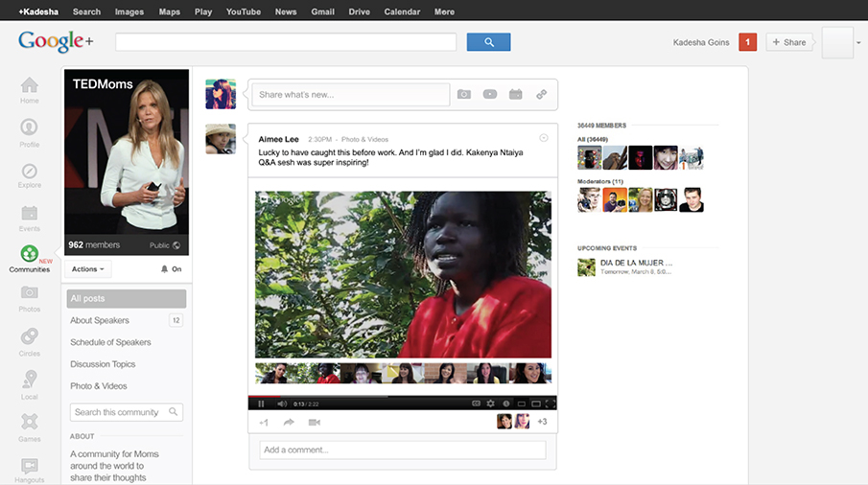
Task: Click Add a comment field
Action: pos(403,450)
